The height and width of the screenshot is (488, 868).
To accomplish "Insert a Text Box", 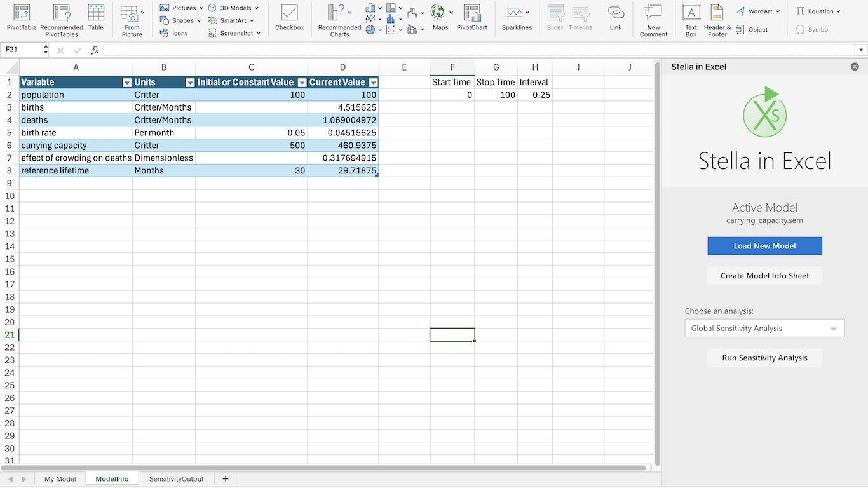I will pos(691,20).
